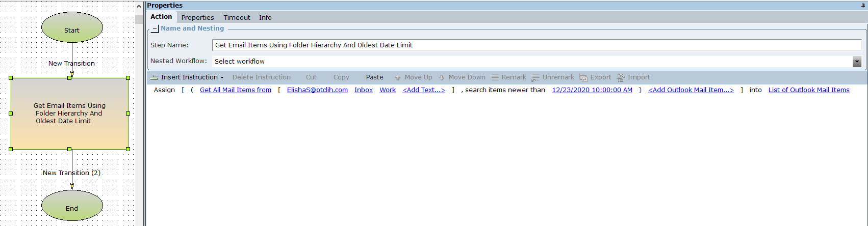This screenshot has width=868, height=226.
Task: Click the Move Up arrow icon
Action: click(398, 78)
